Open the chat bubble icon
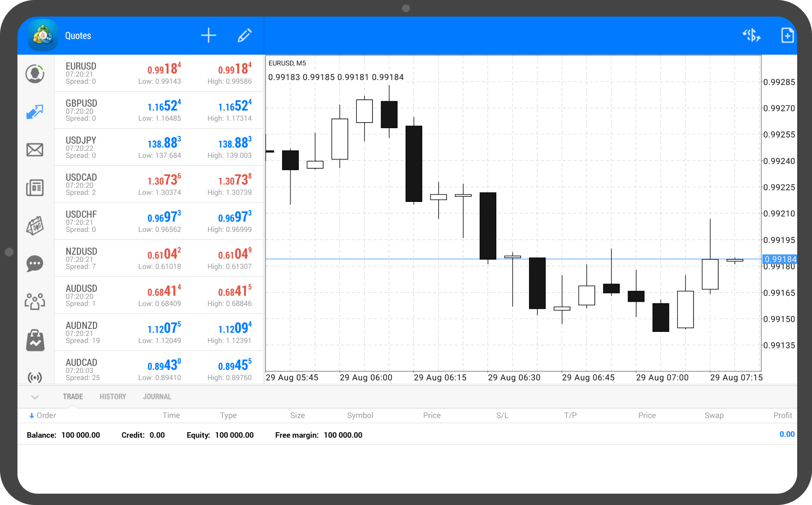This screenshot has width=812, height=505. [x=35, y=263]
